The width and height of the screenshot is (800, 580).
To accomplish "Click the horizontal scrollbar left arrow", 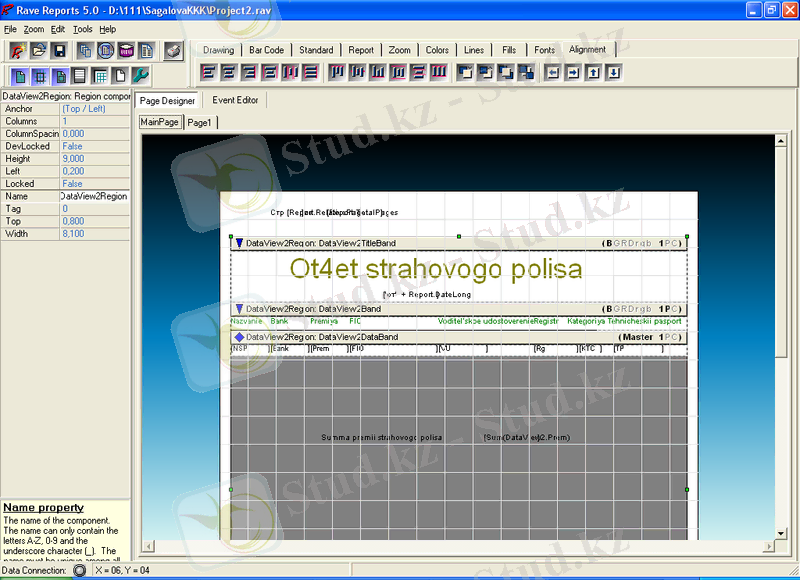I will (x=148, y=547).
